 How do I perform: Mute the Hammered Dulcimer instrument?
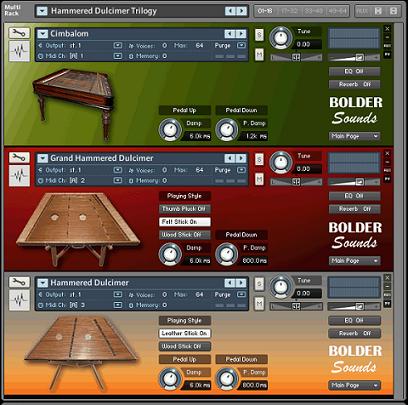coord(259,304)
